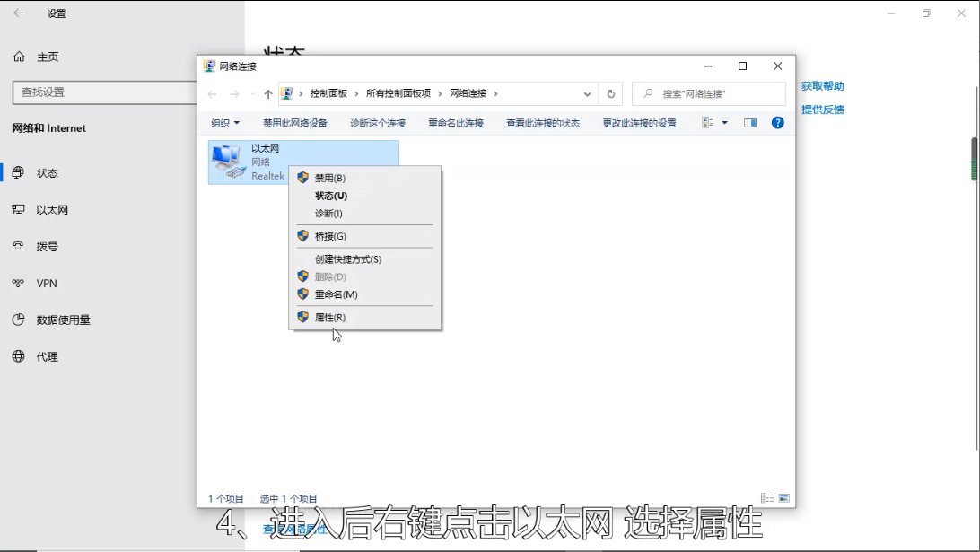Click 查看此连接的状态 in the toolbar
Image resolution: width=980 pixels, height=552 pixels.
pyautogui.click(x=543, y=123)
